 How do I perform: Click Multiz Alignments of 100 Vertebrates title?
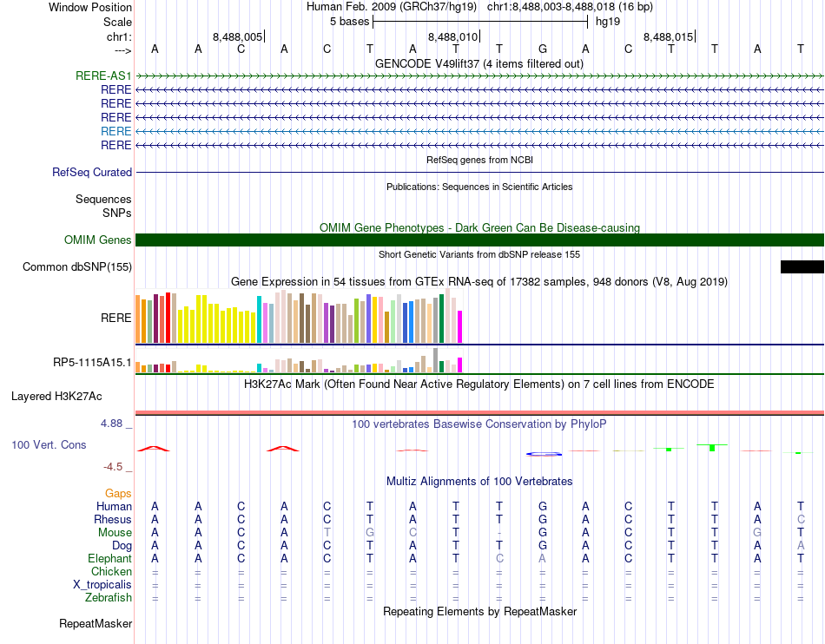tap(479, 481)
